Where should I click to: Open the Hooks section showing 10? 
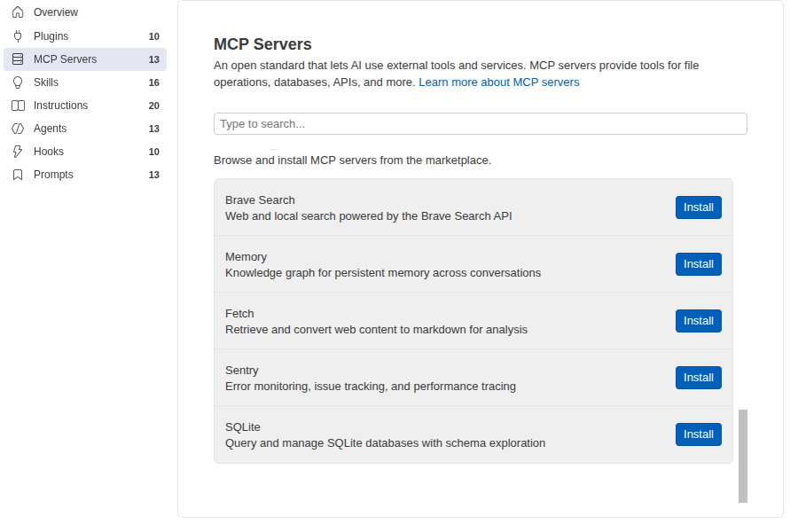(x=85, y=152)
